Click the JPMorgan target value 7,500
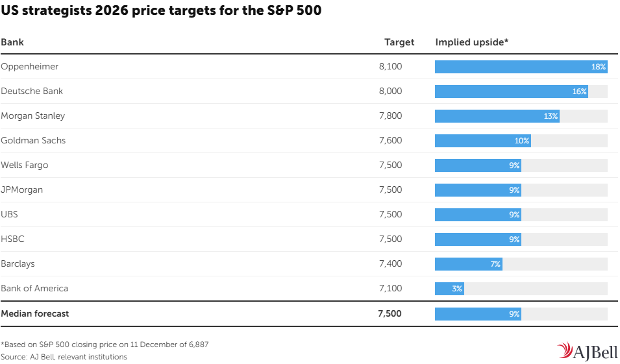Screen dimensions: 620x364 [390, 190]
